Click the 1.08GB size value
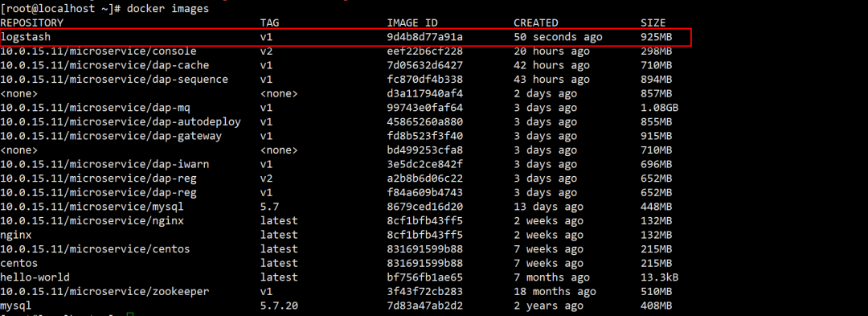868x316 pixels. [x=659, y=108]
